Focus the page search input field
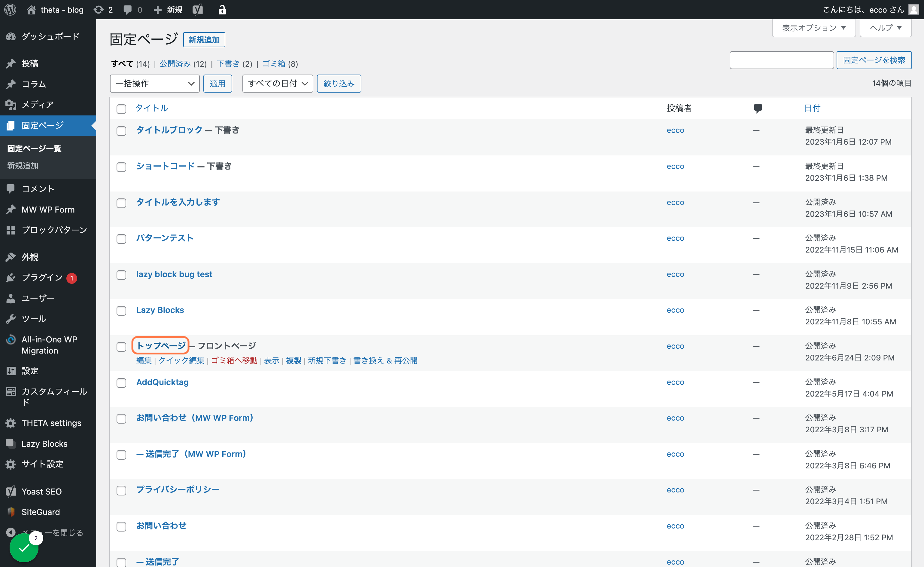 tap(782, 60)
